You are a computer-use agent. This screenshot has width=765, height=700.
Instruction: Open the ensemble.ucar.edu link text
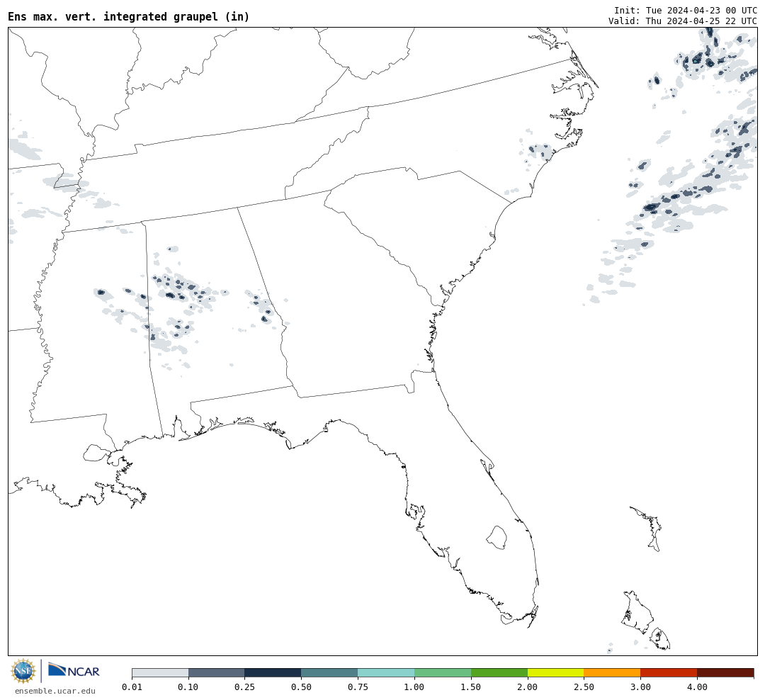(55, 691)
